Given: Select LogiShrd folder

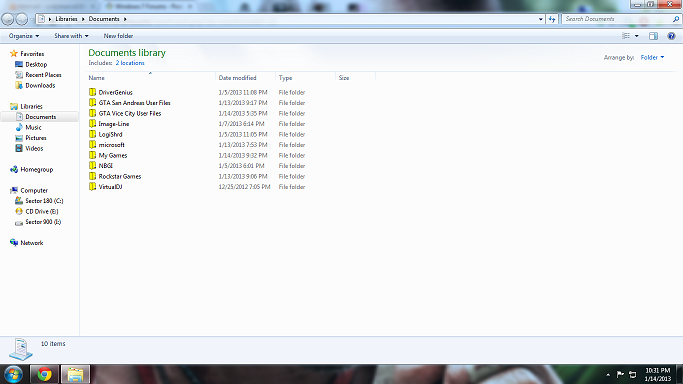Looking at the screenshot, I should pyautogui.click(x=110, y=135).
